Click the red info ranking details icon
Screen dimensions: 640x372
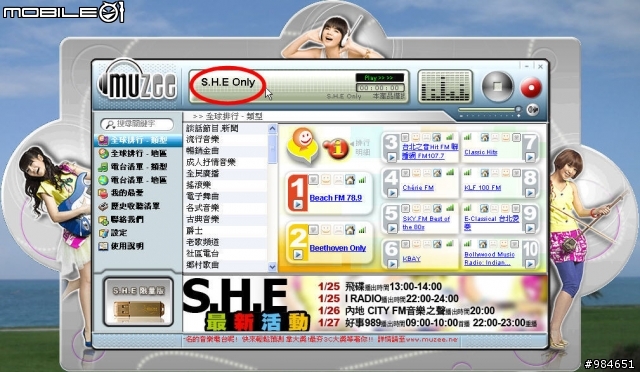336,149
